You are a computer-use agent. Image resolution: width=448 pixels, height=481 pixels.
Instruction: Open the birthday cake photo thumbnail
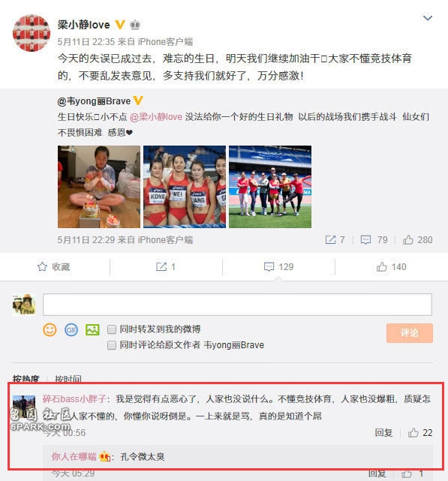click(99, 187)
